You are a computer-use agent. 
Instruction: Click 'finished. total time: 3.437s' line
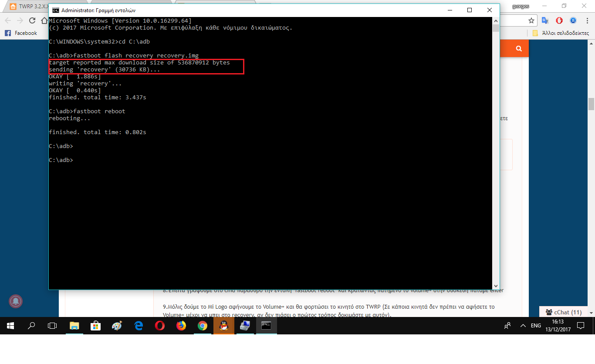click(x=98, y=98)
